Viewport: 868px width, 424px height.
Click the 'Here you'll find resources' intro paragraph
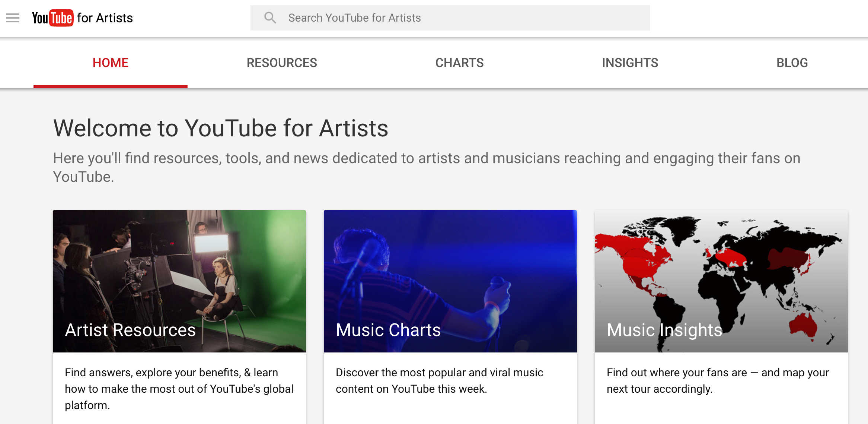(427, 167)
